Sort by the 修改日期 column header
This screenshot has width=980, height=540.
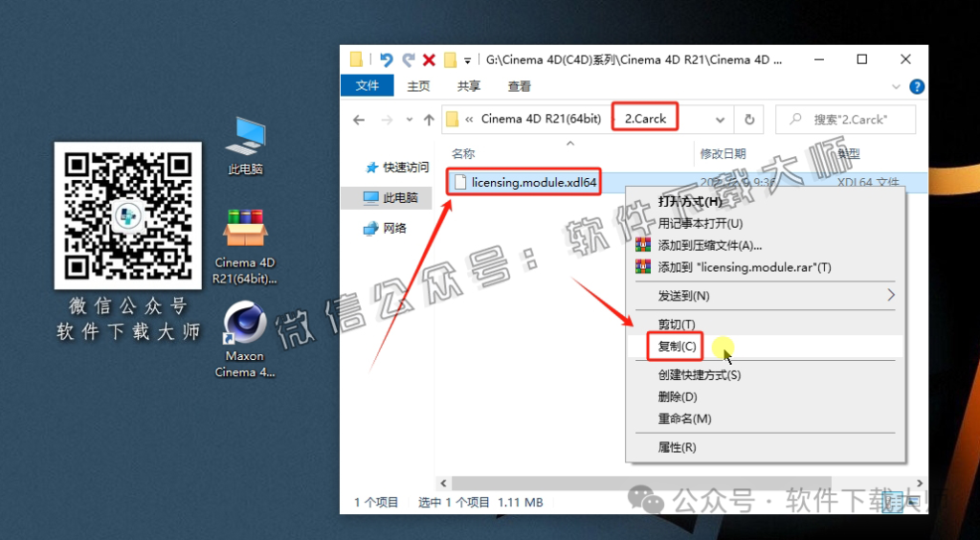coord(723,154)
